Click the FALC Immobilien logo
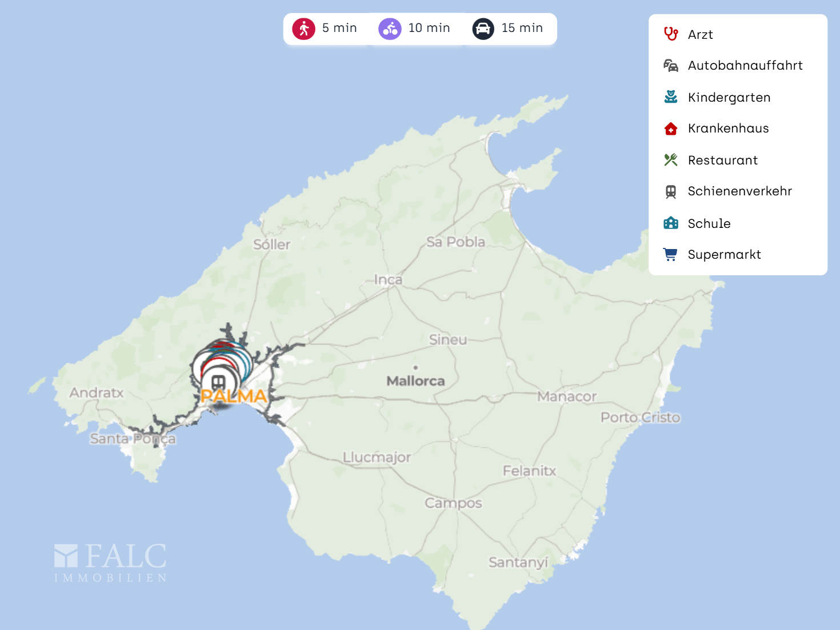 110,563
